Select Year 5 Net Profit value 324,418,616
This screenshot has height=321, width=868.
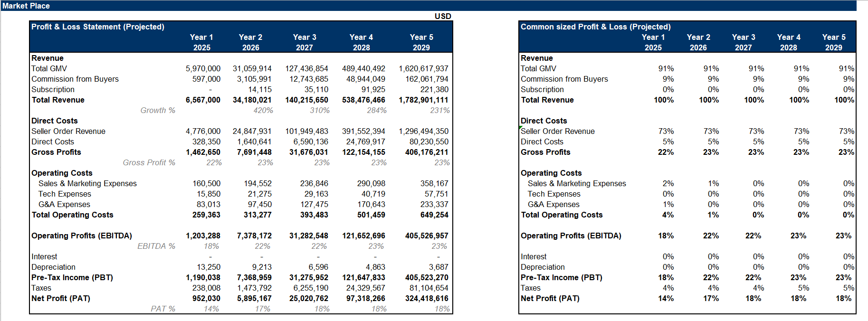point(426,298)
